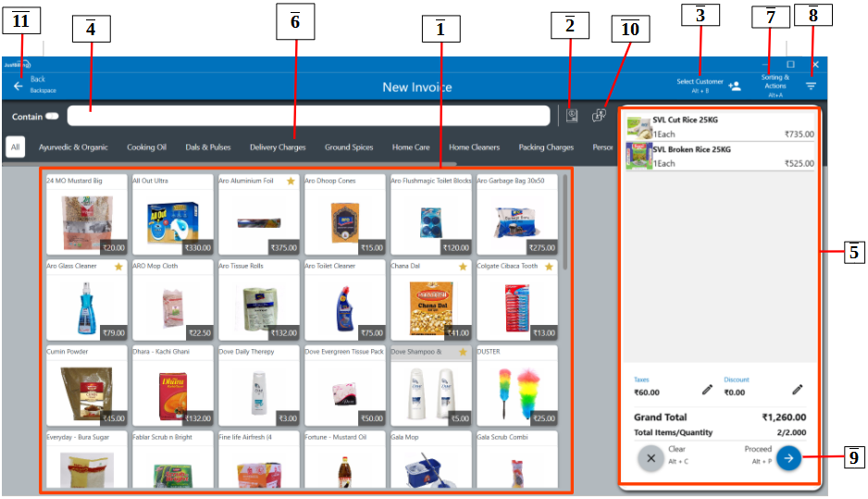868x499 pixels.
Task: Toggle the Contain search switch
Action: 52,117
